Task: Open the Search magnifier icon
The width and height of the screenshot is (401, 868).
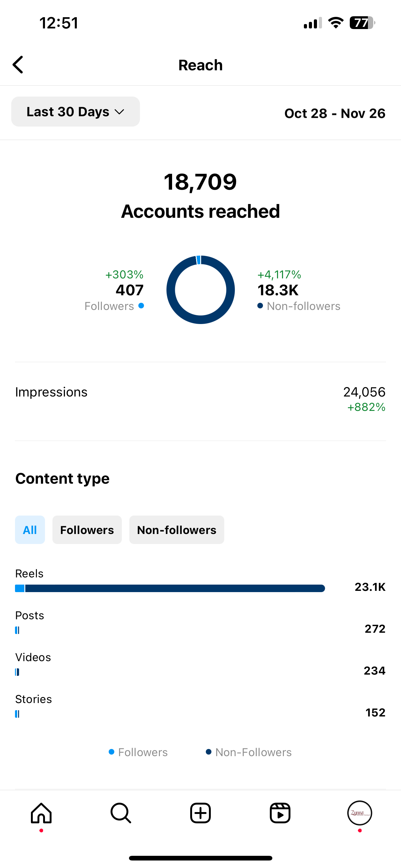Action: click(121, 813)
